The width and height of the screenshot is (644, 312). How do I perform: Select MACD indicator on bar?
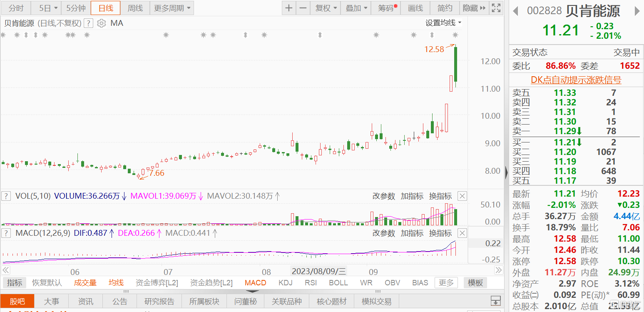tap(256, 283)
